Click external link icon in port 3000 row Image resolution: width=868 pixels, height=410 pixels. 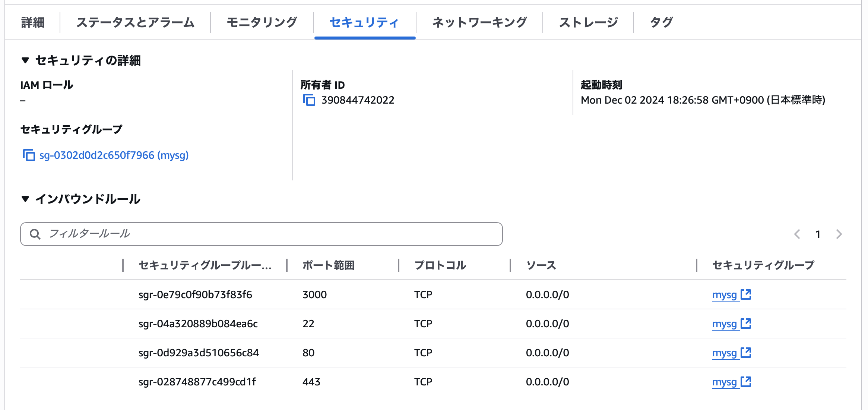746,294
